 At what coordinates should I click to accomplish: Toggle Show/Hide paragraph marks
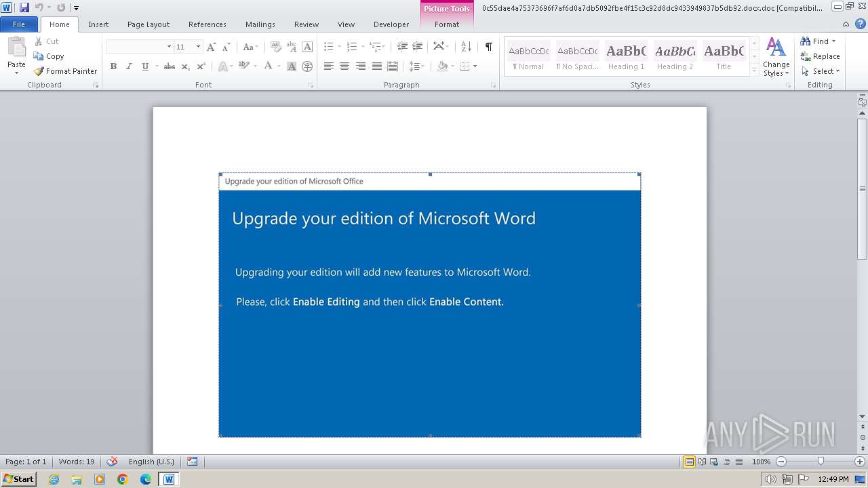(x=489, y=47)
